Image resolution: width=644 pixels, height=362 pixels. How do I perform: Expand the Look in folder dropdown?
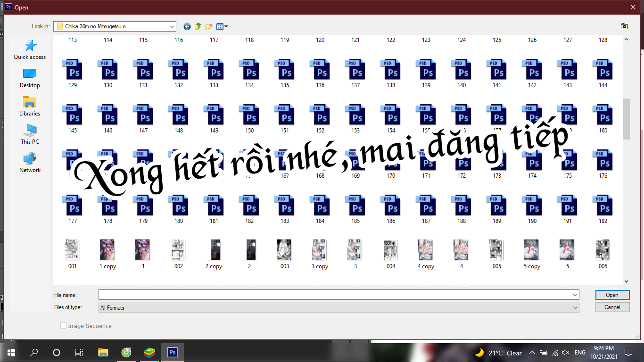click(x=172, y=26)
